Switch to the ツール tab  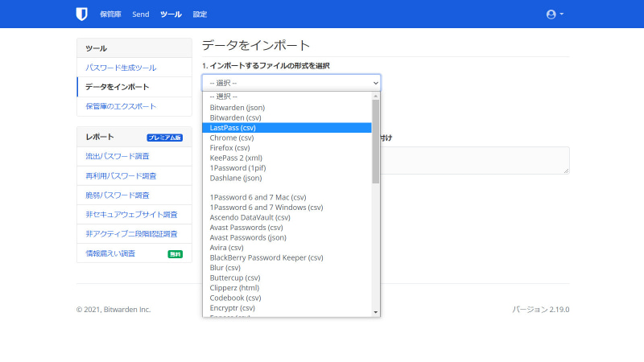[171, 14]
